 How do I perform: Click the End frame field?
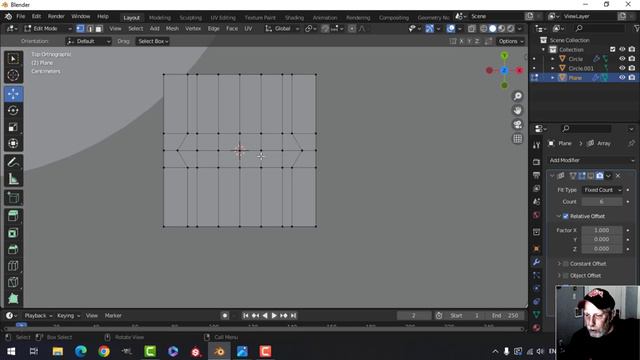(505, 316)
